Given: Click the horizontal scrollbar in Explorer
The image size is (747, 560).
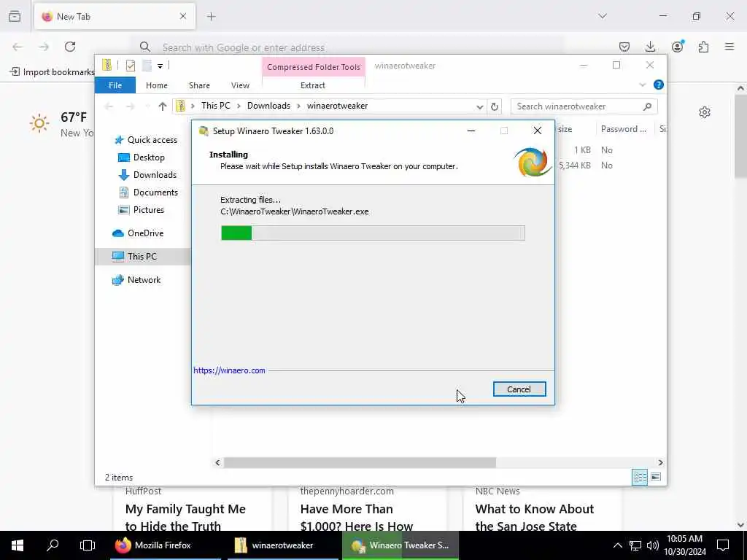Looking at the screenshot, I should [x=360, y=462].
